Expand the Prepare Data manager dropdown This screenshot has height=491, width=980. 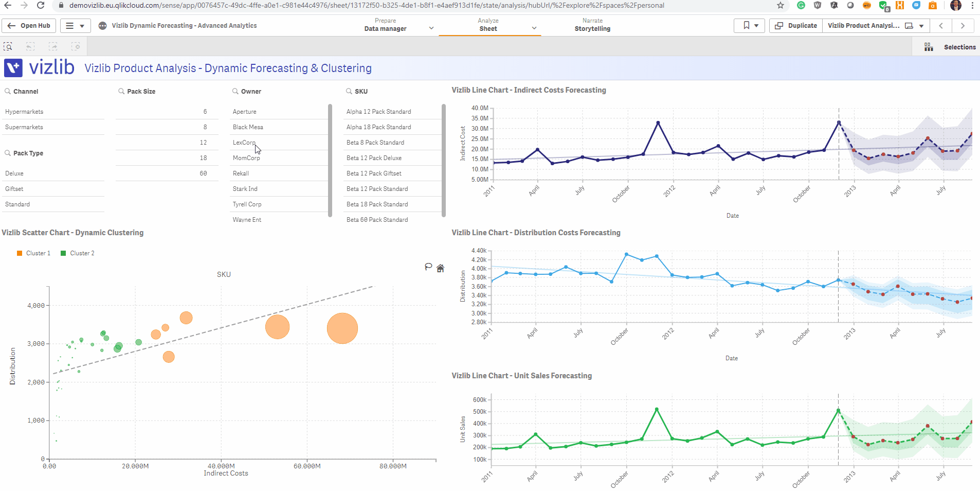point(431,28)
